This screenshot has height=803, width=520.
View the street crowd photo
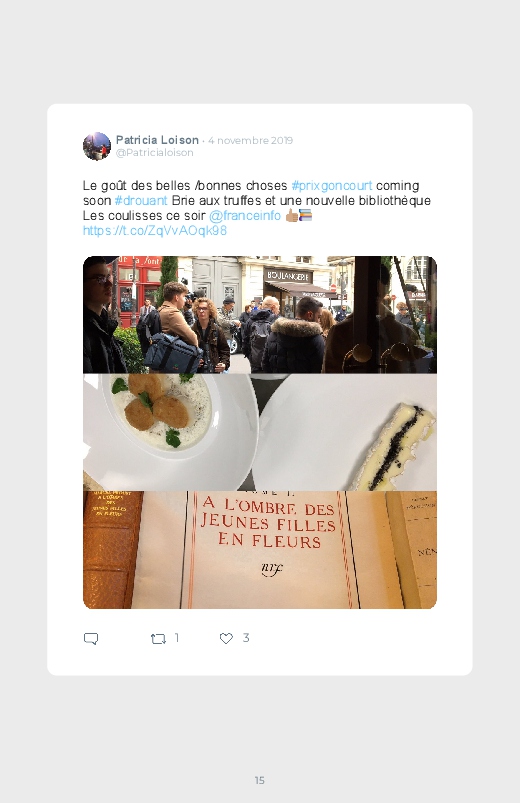(260, 314)
